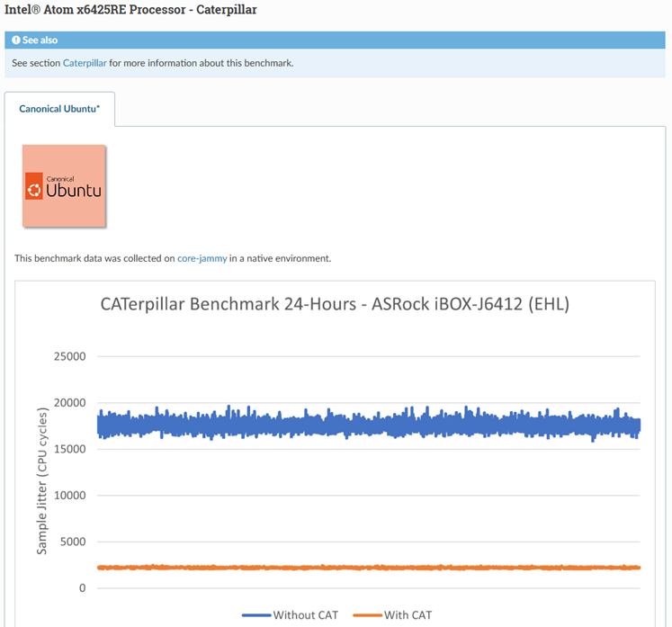Screen dimensions: 672x627
Task: Click the 25000 axis value
Action: coord(70,356)
